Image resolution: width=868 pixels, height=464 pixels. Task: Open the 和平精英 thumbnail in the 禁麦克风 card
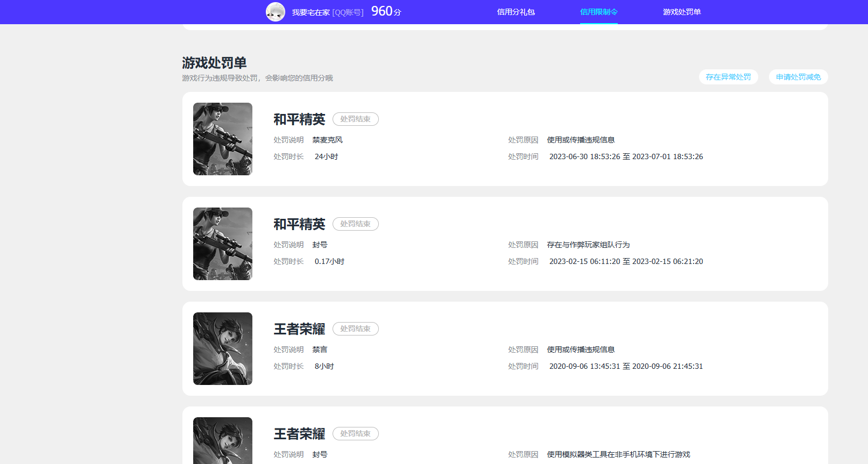[x=223, y=139]
